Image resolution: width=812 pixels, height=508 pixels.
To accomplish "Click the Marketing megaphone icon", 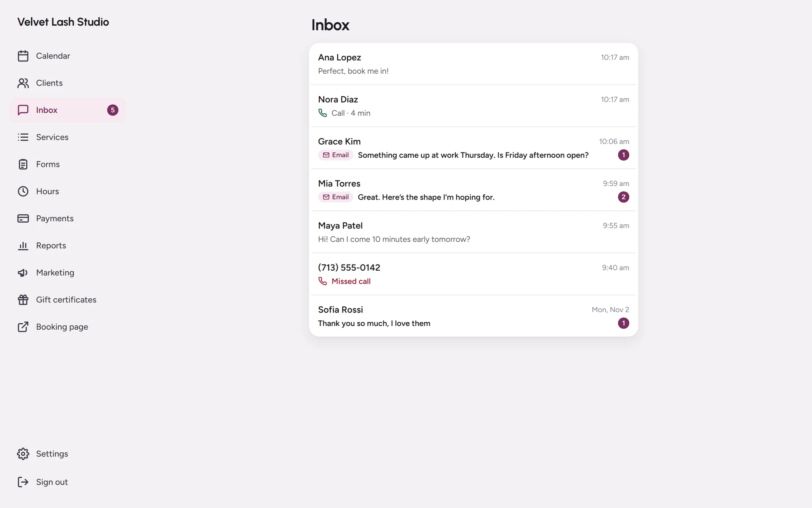I will pyautogui.click(x=23, y=273).
